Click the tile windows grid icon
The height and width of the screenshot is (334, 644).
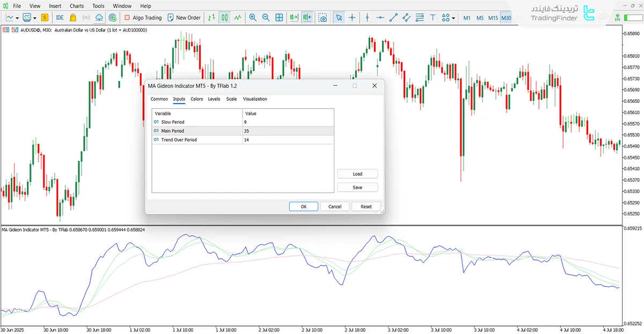point(279,18)
